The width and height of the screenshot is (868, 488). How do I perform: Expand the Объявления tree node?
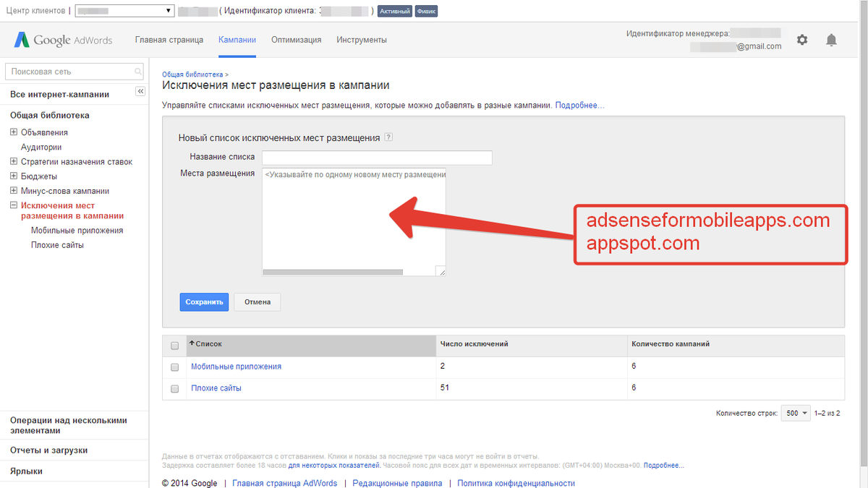pos(14,132)
